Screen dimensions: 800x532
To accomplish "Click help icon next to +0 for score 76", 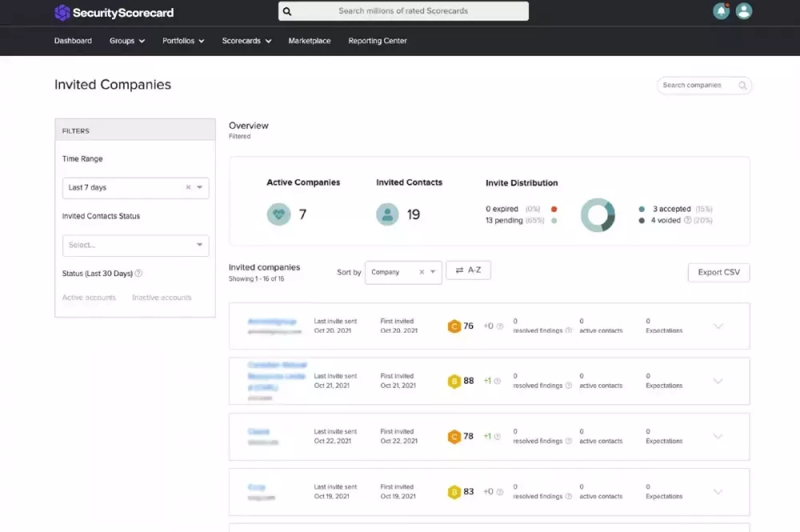I will [500, 326].
